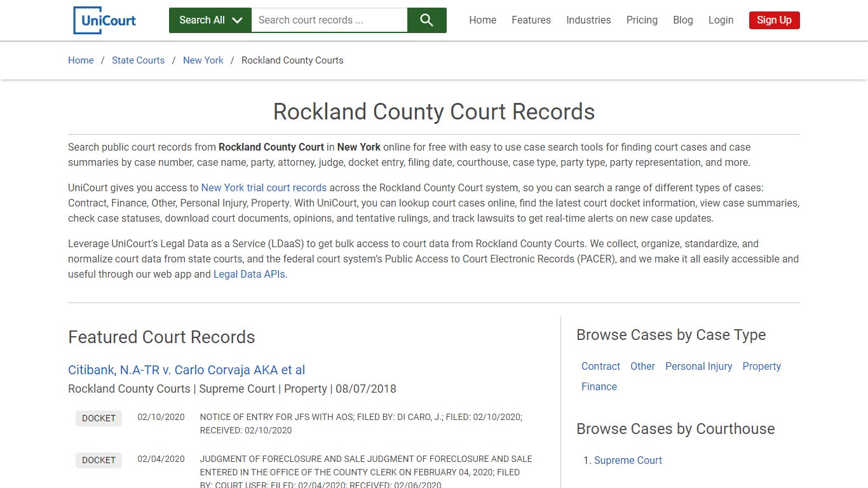Click the Rockland County Court Records heading
The height and width of the screenshot is (488, 868).
tap(434, 112)
